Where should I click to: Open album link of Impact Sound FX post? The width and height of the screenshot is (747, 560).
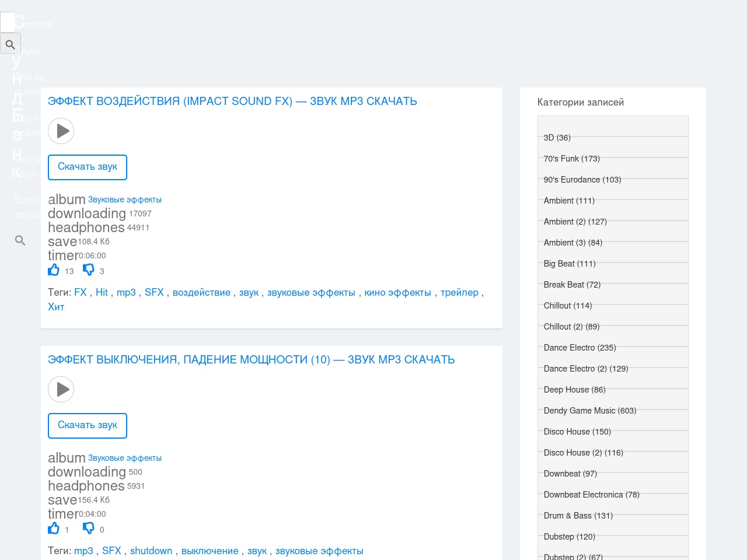[x=125, y=199]
